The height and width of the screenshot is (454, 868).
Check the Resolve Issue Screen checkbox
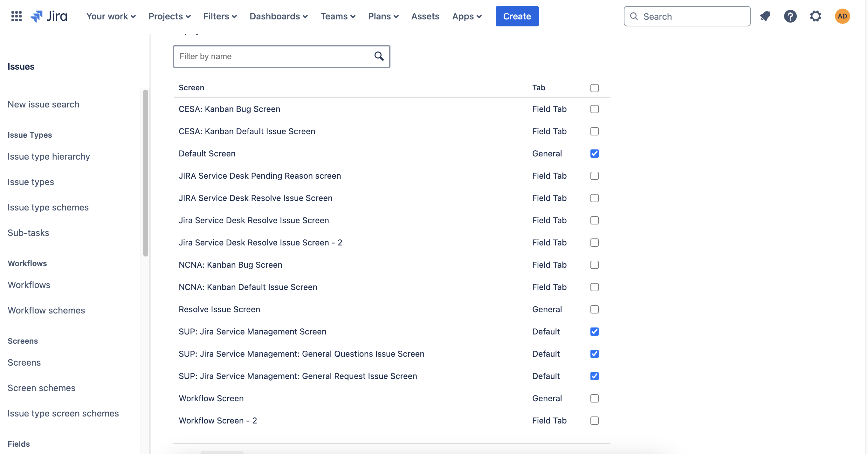[594, 309]
